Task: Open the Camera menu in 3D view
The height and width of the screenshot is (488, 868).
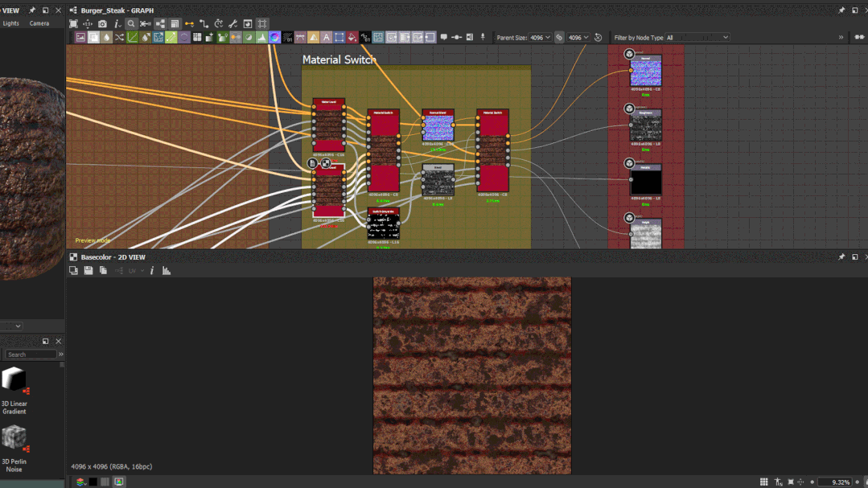Action: click(x=39, y=23)
